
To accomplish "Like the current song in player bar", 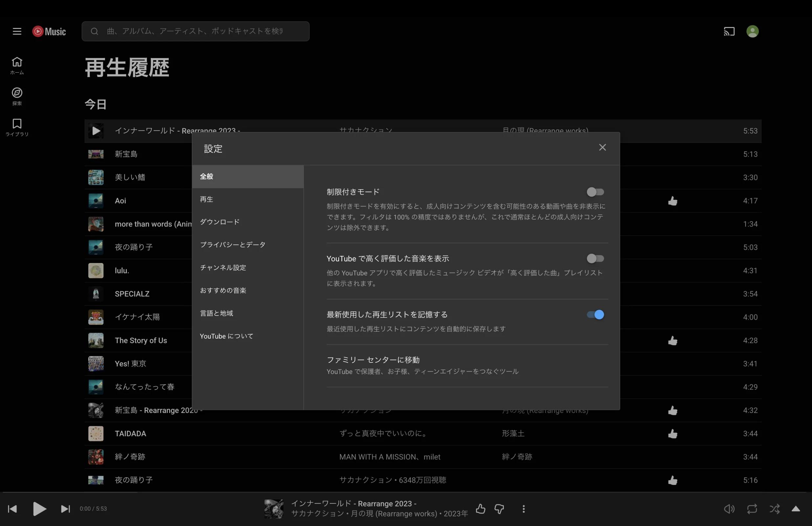I will coord(480,509).
